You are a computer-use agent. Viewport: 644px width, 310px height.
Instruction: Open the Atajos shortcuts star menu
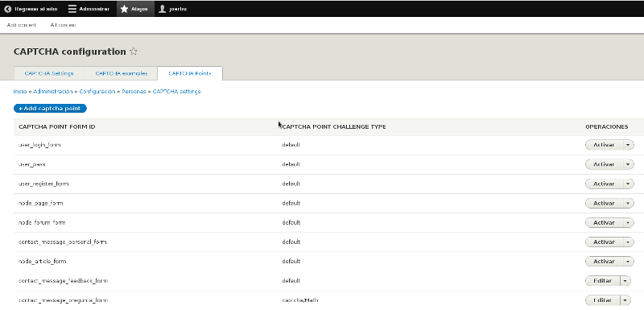pyautogui.click(x=135, y=9)
